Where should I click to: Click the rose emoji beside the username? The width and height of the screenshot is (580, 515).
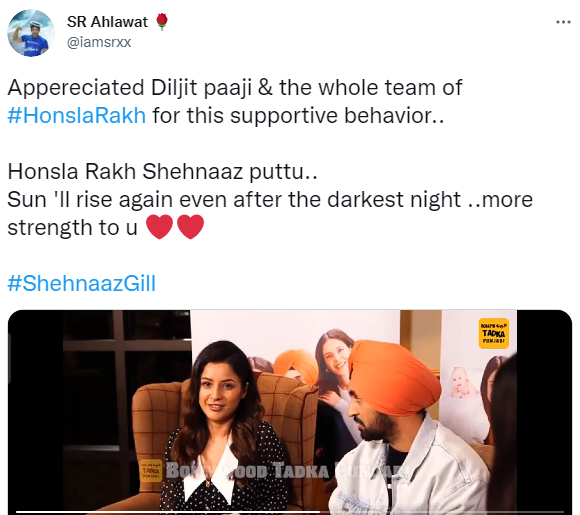coord(162,22)
